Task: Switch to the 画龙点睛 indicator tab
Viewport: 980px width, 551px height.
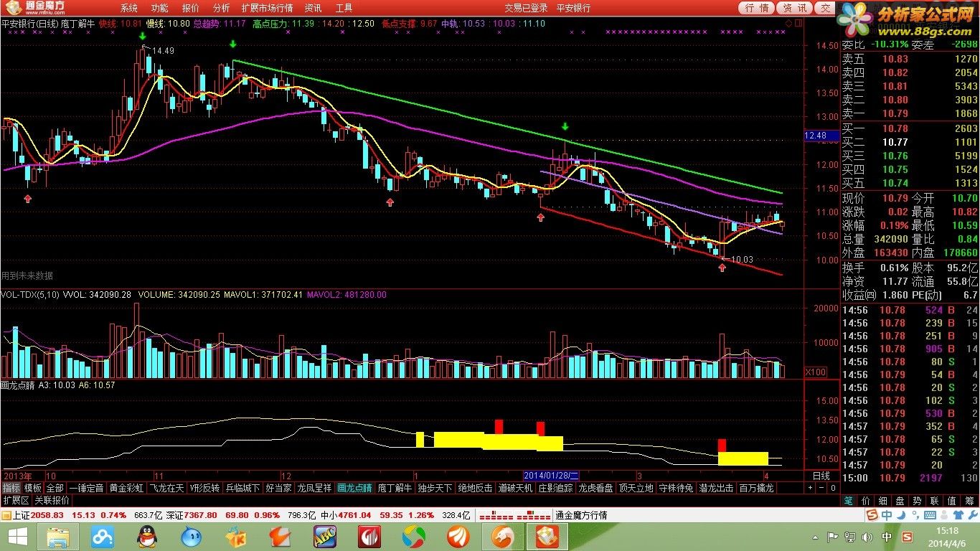Action: [x=355, y=488]
